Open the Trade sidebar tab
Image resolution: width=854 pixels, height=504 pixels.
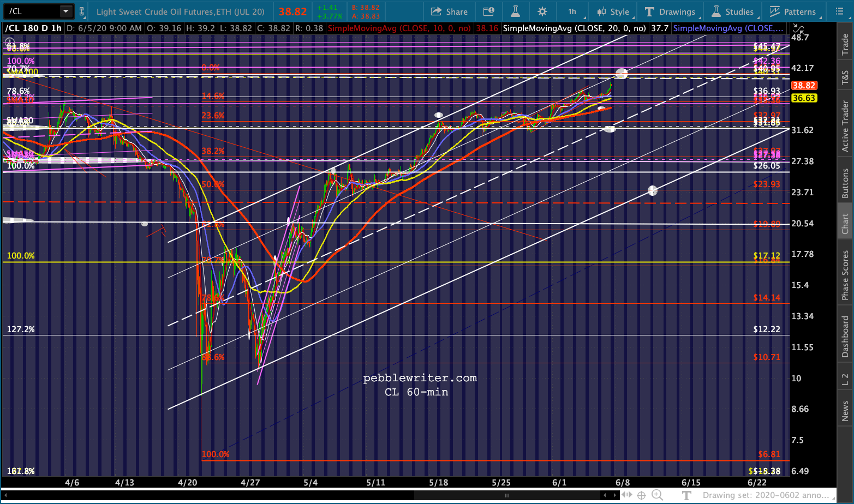(x=845, y=44)
